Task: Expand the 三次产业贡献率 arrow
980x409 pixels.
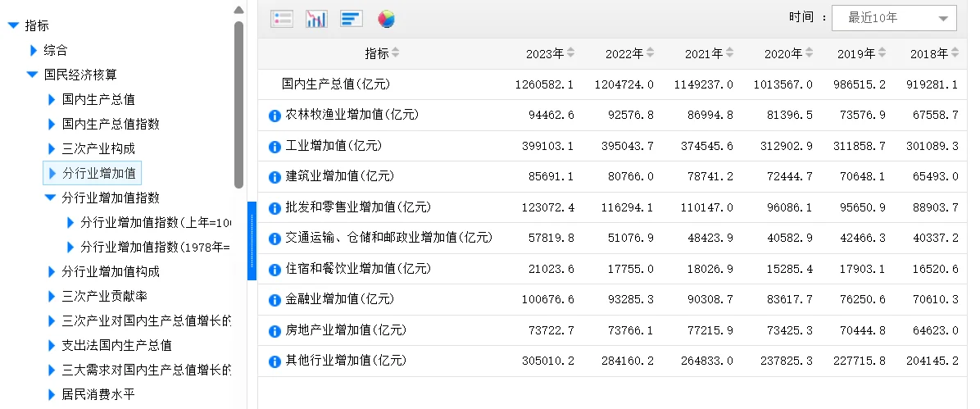Action: coord(52,296)
